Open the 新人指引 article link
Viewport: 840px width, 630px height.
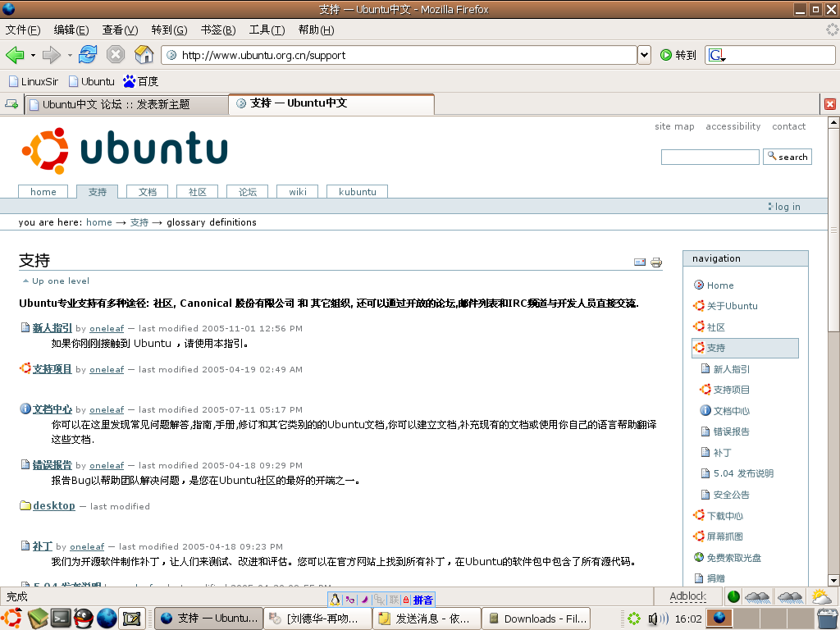point(52,328)
